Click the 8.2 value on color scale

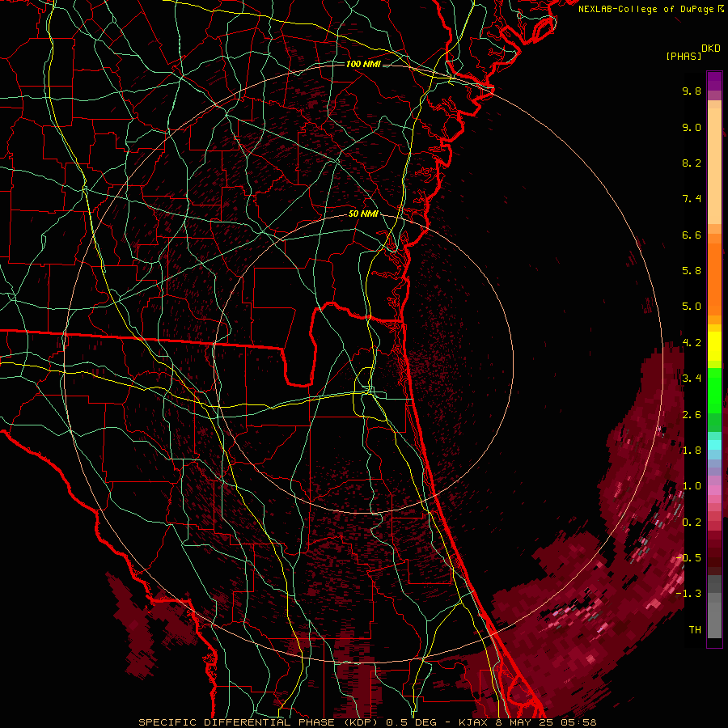(692, 163)
